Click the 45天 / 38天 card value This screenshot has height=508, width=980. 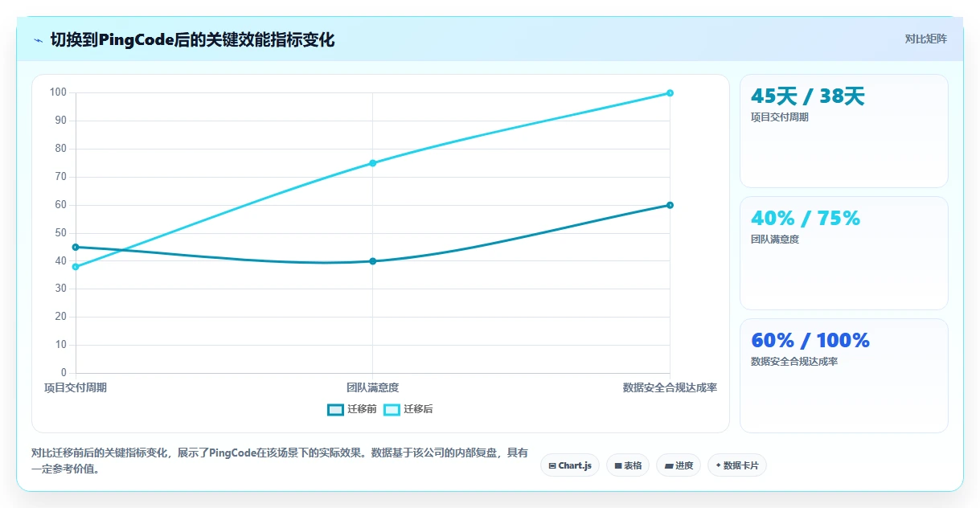(x=807, y=96)
